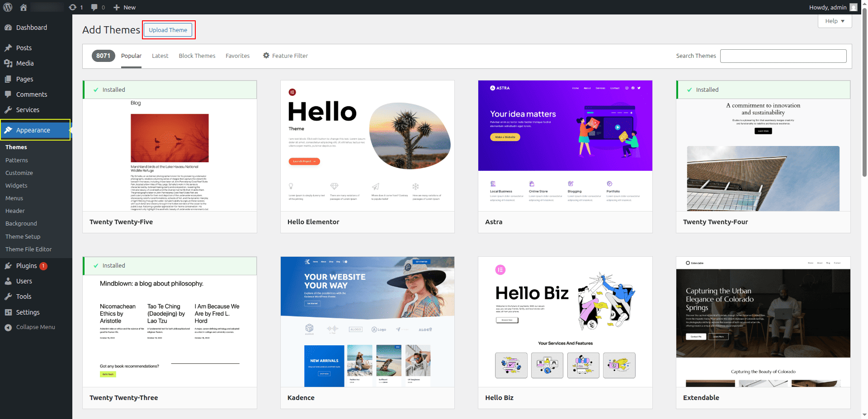Switch to the Block Themes tab
868x419 pixels.
coord(197,56)
